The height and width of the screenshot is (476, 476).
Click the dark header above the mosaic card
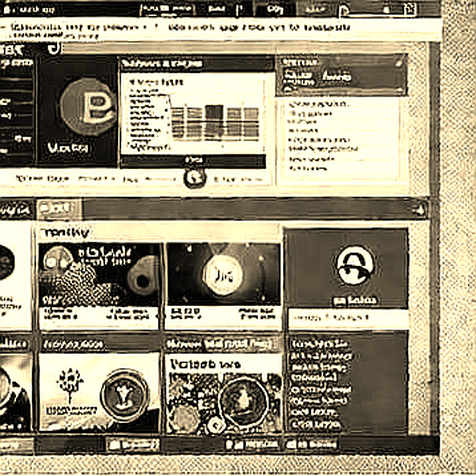pos(223,344)
